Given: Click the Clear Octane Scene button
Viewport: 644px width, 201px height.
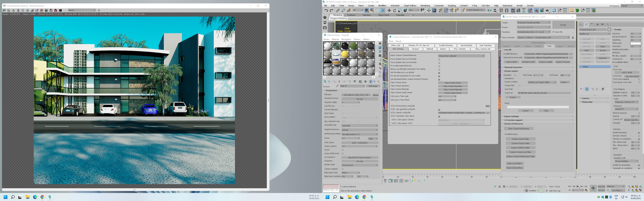Looking at the screenshot, I should coord(452,83).
